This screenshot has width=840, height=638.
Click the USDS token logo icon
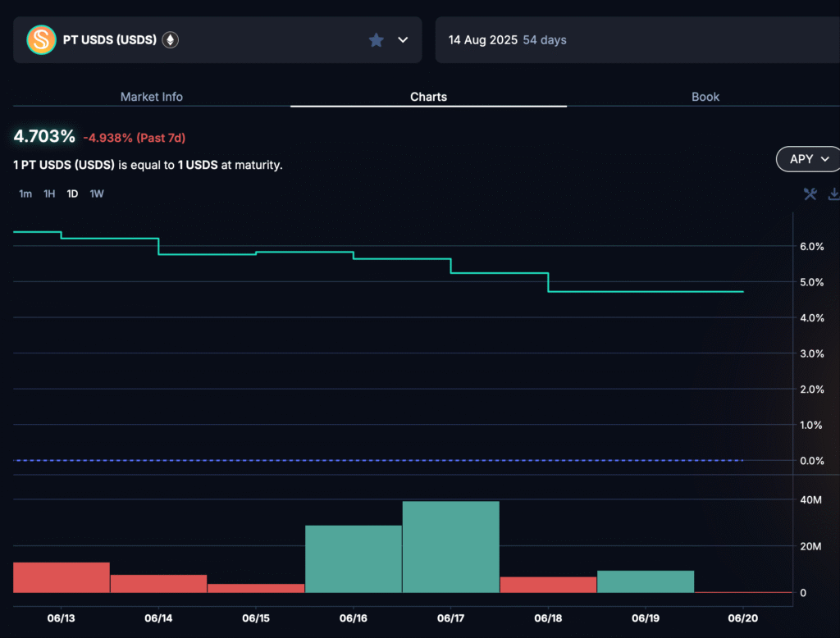click(x=41, y=39)
